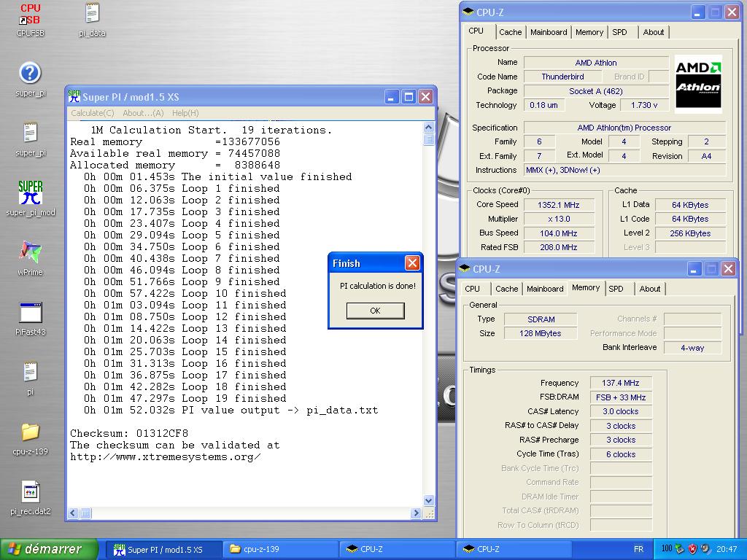The height and width of the screenshot is (560, 747).
Task: Click the Cycle Time 6 clocks value
Action: (x=620, y=454)
